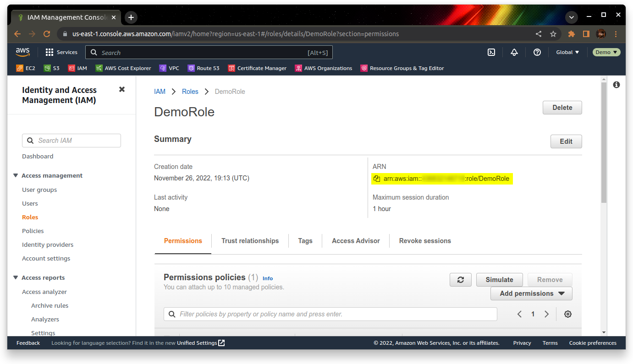This screenshot has height=364, width=633.
Task: Click the AWS top search field
Action: (209, 52)
